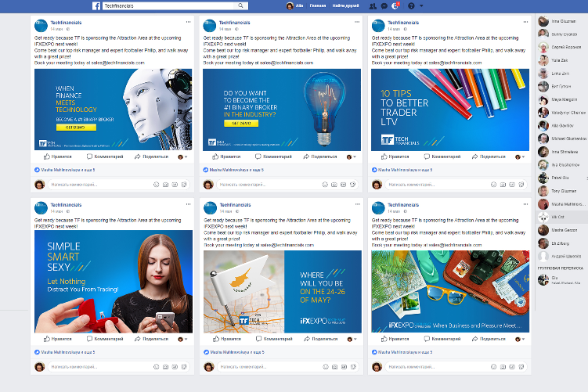Open Messenger chat bubble icon
Image resolution: width=588 pixels, height=392 pixels.
tap(384, 6)
